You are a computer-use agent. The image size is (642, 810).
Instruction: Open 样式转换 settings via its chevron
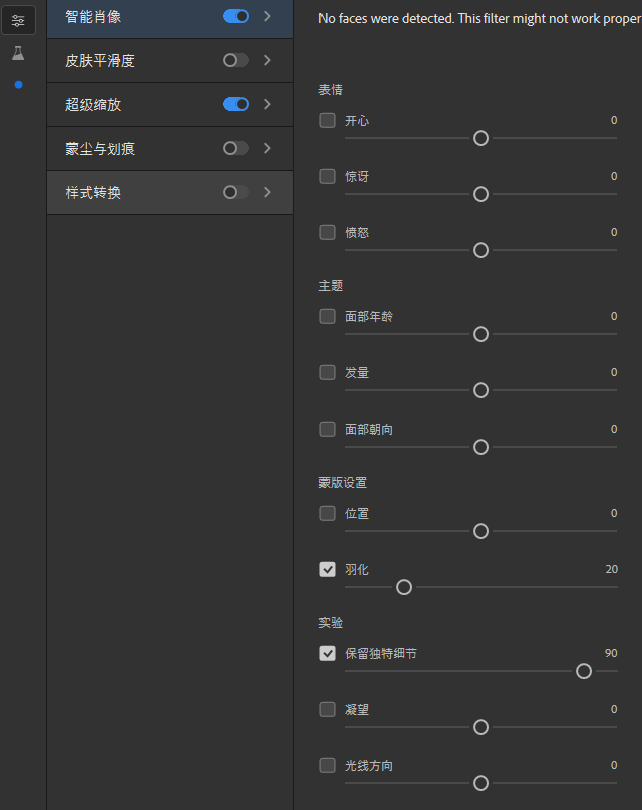[267, 192]
